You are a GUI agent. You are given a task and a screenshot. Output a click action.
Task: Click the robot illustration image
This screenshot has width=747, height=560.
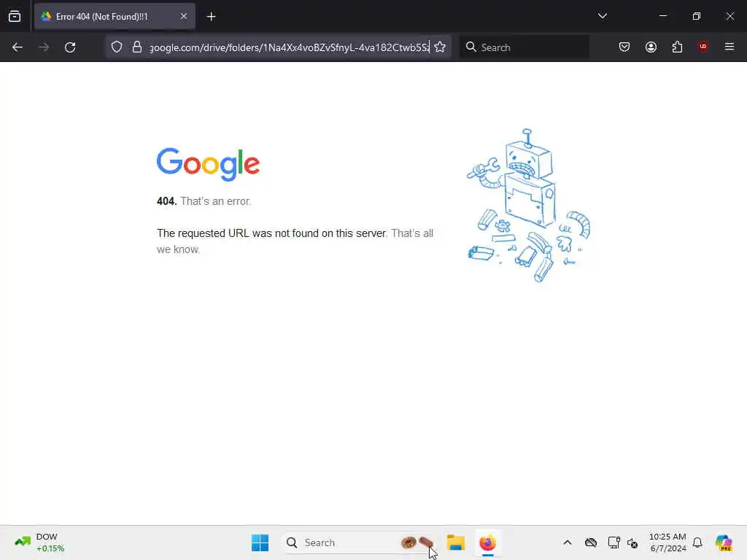click(528, 205)
